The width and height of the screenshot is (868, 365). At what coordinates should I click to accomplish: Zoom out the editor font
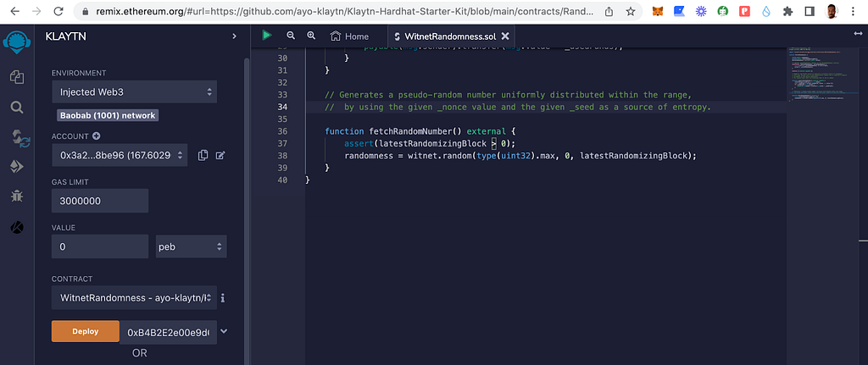[x=291, y=36]
